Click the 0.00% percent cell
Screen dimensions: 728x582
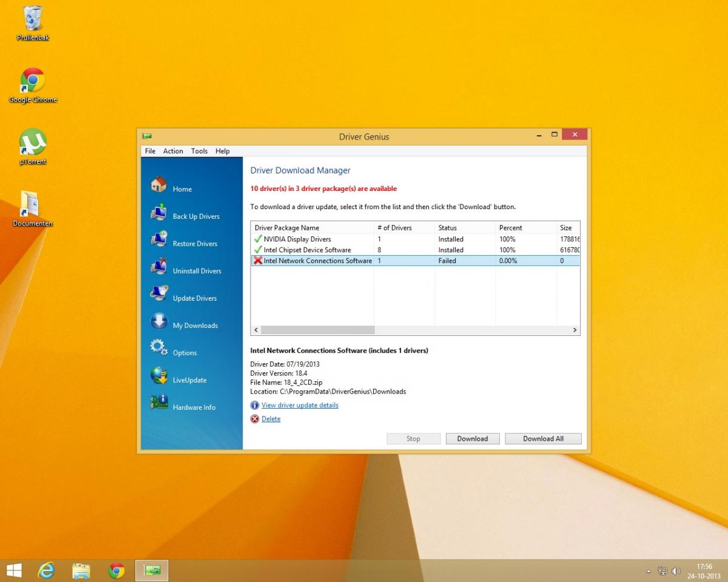508,261
